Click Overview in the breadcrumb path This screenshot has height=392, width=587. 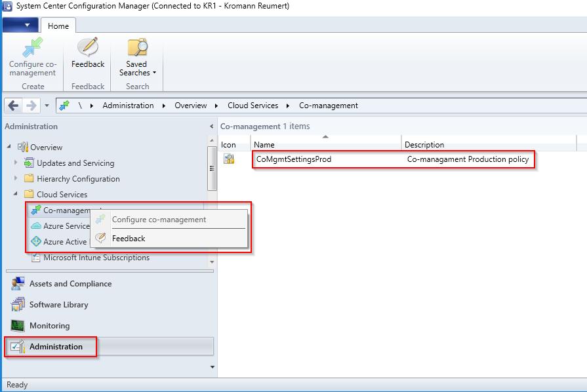pos(191,106)
